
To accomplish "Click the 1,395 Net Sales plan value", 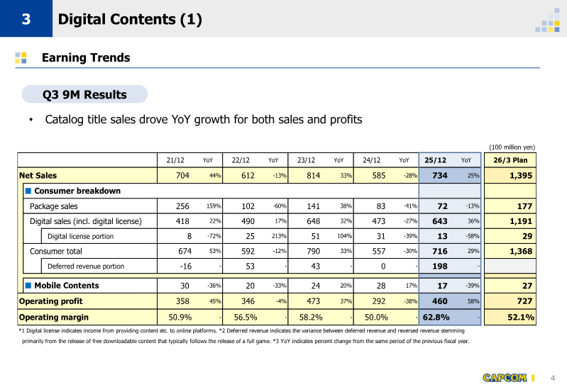I will (x=520, y=175).
